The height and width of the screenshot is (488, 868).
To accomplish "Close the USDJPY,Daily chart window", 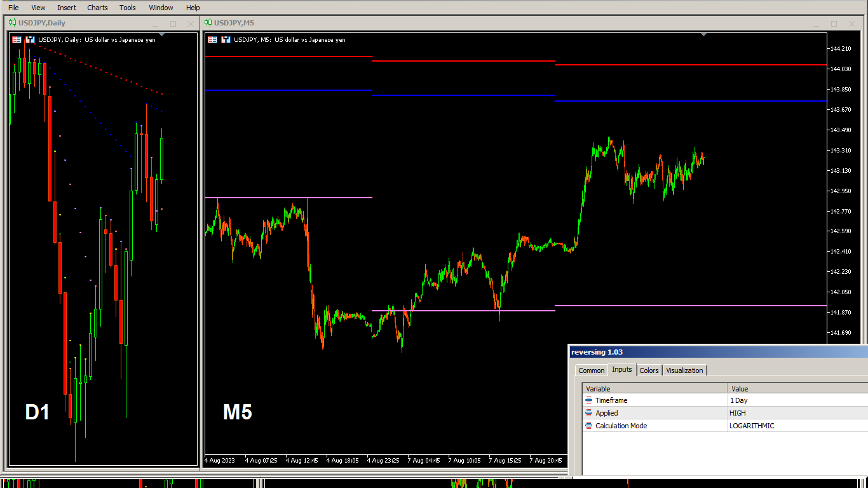I will point(191,24).
